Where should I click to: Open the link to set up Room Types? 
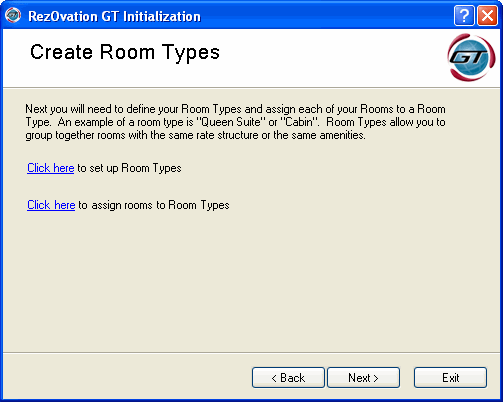[x=51, y=168]
